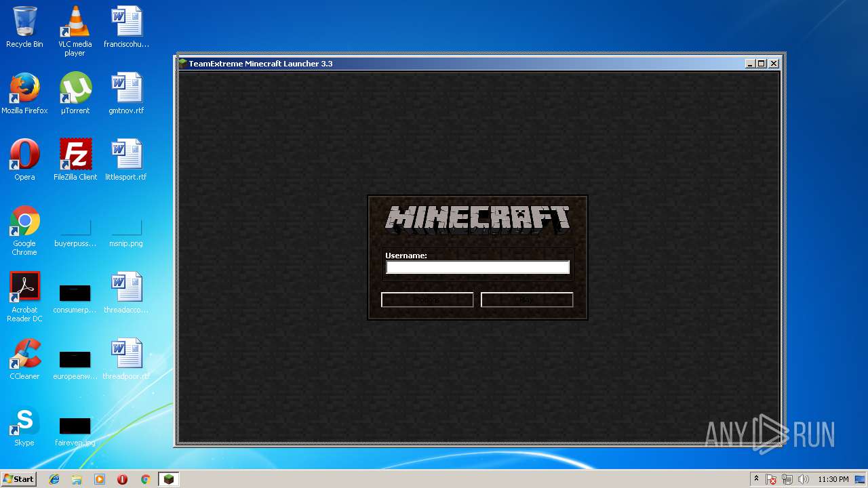The image size is (868, 488).
Task: Select littlesport.rtf file on desktop
Action: tap(126, 160)
